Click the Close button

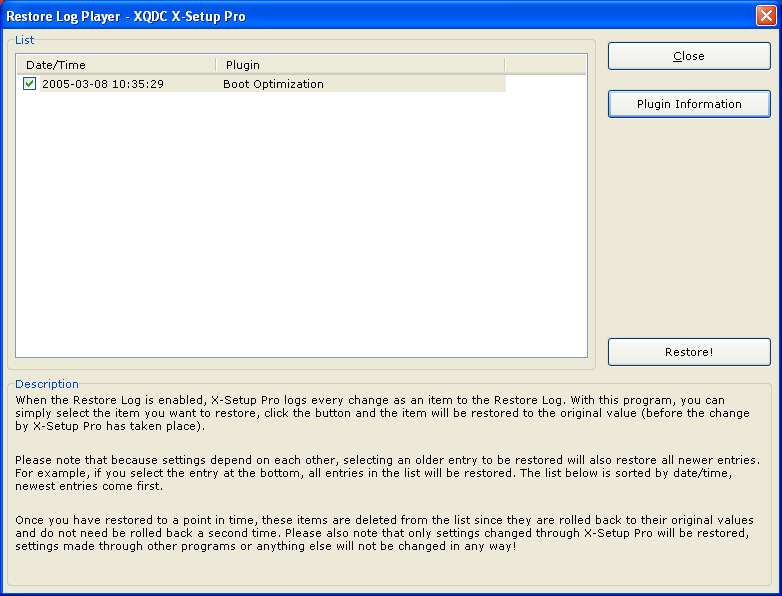(689, 56)
